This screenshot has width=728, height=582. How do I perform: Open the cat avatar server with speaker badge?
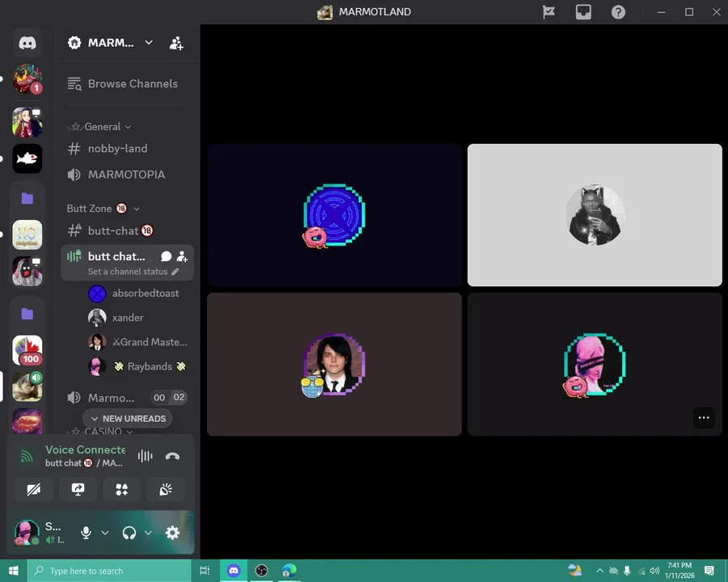(28, 386)
